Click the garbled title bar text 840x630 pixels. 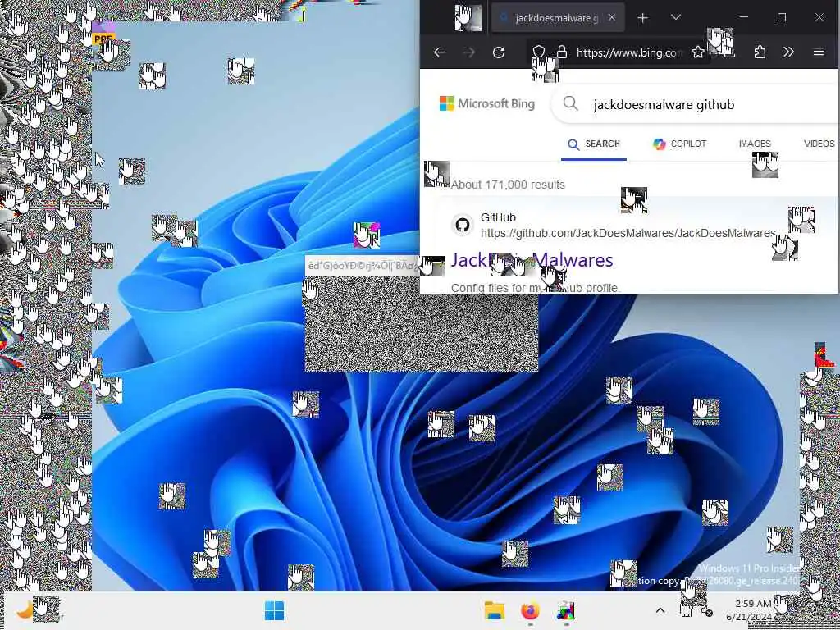362,265
